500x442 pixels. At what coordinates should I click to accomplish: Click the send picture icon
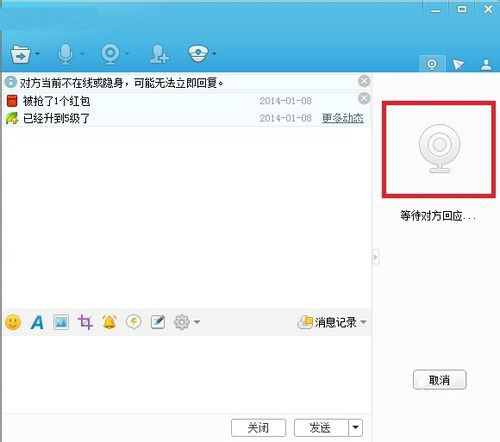pyautogui.click(x=61, y=322)
